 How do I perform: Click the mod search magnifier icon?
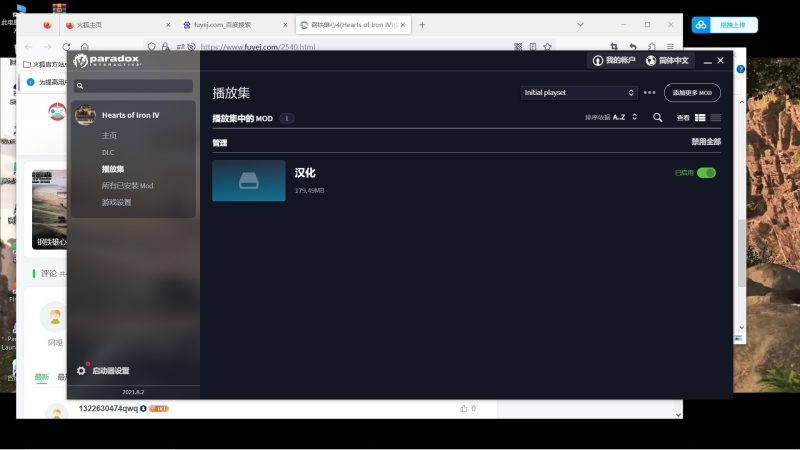tap(658, 117)
